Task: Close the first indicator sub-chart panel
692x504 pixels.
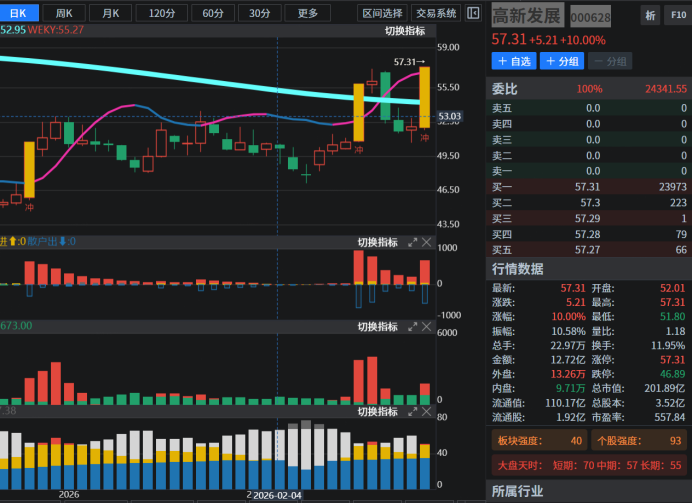Action: [x=427, y=242]
